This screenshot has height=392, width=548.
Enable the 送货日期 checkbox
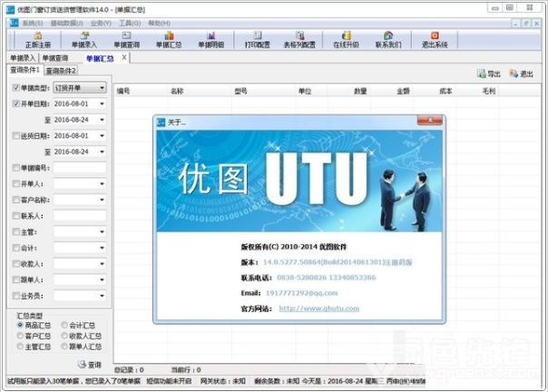pos(15,136)
